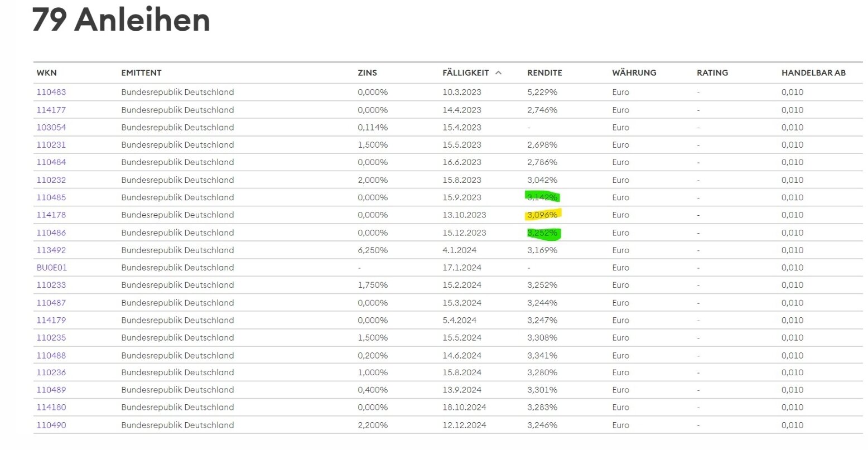The height and width of the screenshot is (450, 868).
Task: Click the yield value 2,746%
Action: click(x=542, y=110)
